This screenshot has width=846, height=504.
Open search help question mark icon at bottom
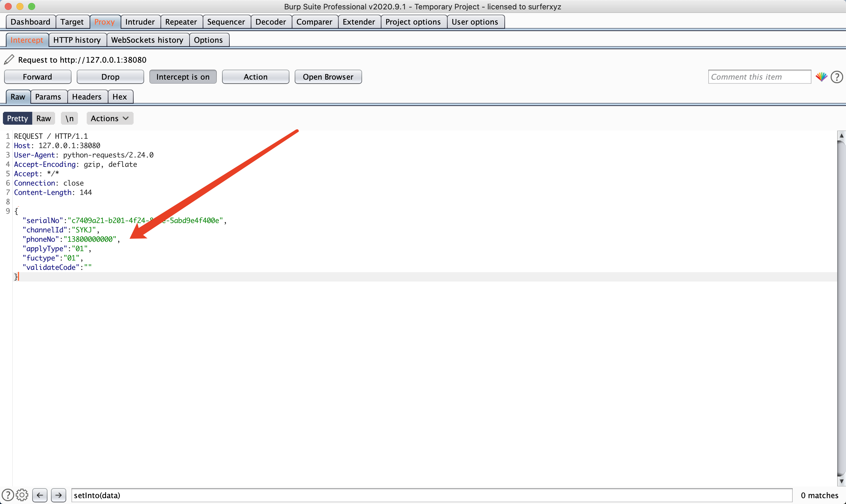(8, 495)
